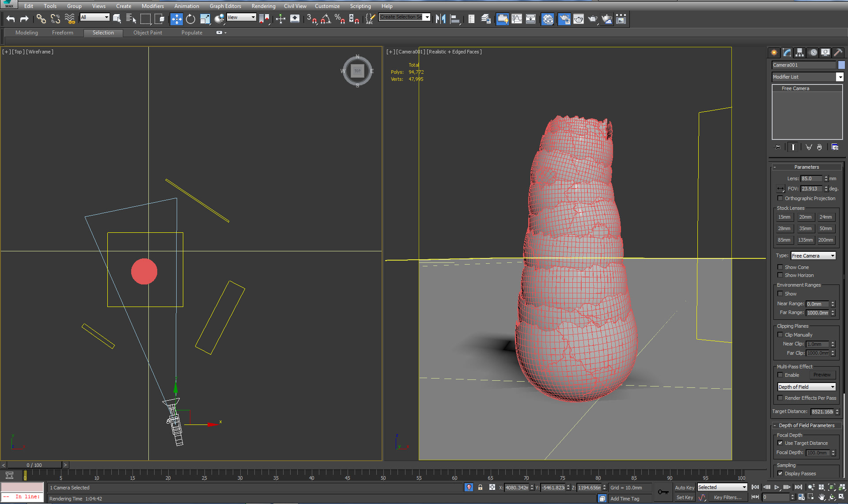Enable the Show Cone checkbox
Image resolution: width=848 pixels, height=504 pixels.
pyautogui.click(x=780, y=267)
